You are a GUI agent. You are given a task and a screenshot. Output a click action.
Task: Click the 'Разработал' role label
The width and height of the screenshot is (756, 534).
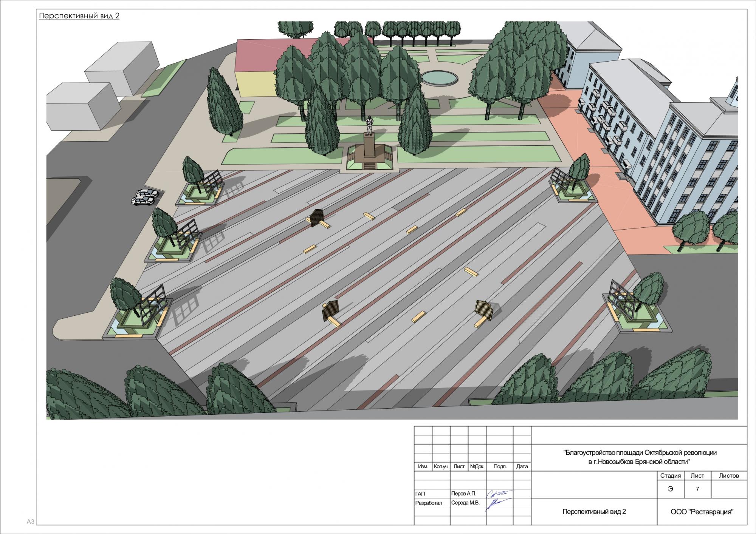429,503
